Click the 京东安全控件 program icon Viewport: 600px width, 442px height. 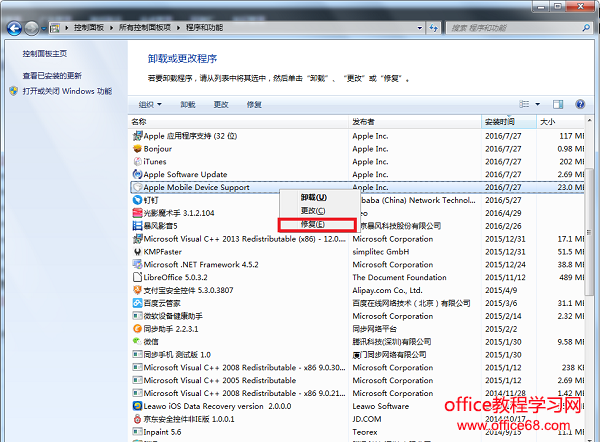point(137,419)
